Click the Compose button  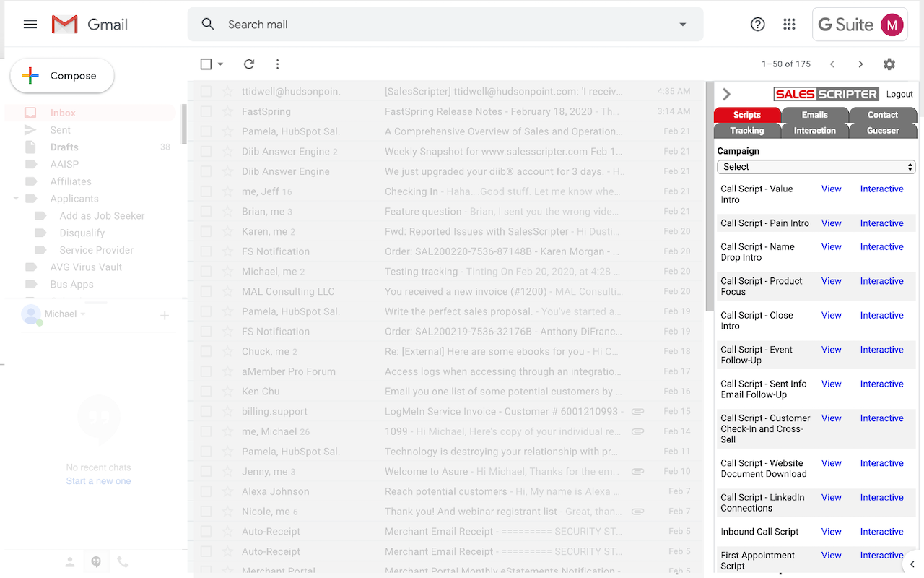(x=62, y=76)
